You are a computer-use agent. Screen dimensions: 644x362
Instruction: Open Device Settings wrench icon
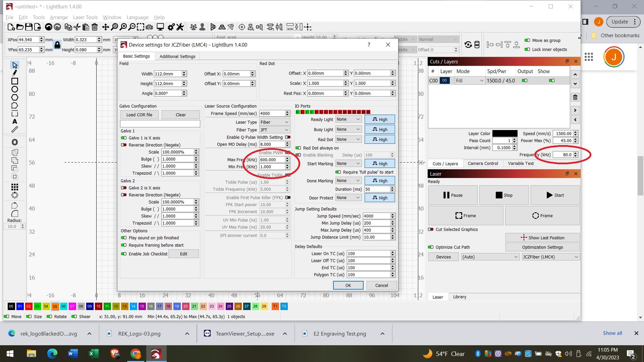click(x=180, y=27)
